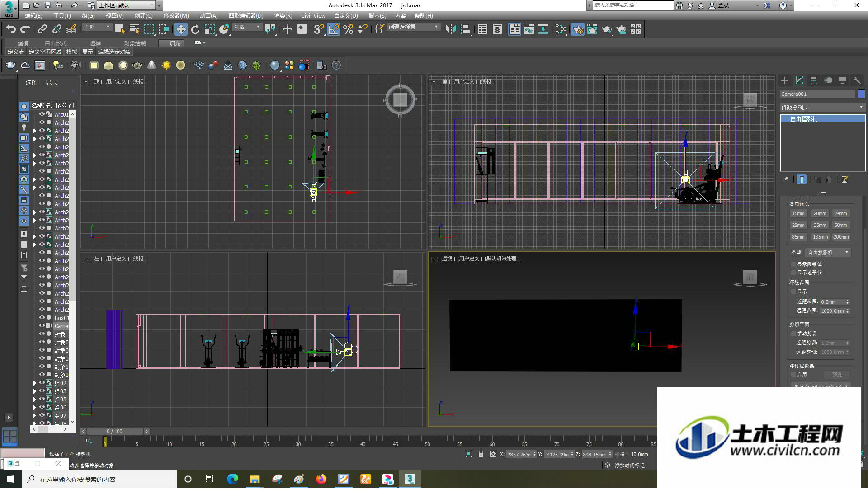Toggle visibility eye of 组02

click(42, 383)
